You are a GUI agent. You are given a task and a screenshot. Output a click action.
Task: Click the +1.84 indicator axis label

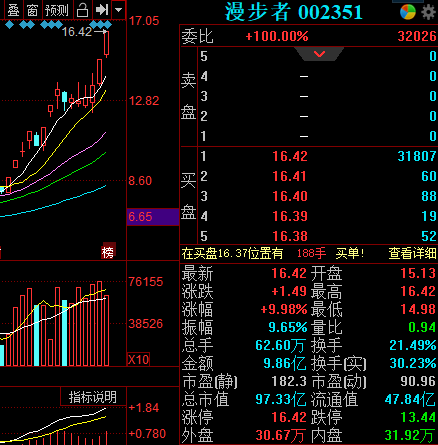click(x=144, y=408)
